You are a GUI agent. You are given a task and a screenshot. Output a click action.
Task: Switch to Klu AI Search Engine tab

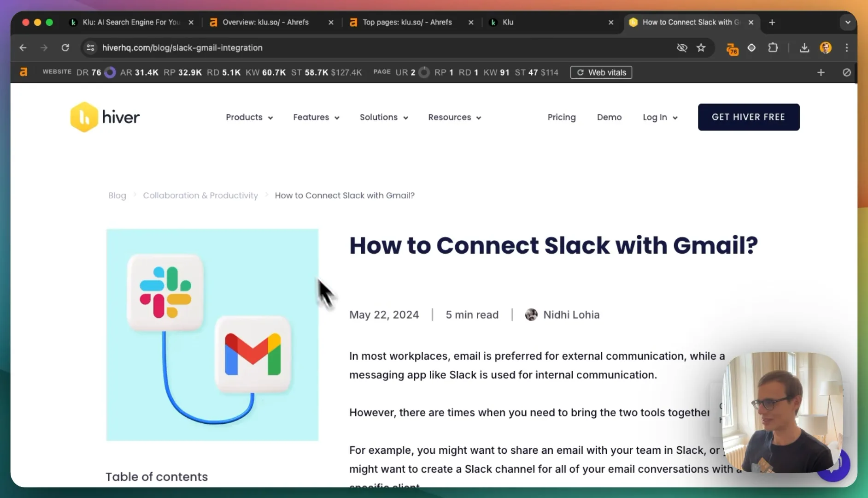coord(131,22)
